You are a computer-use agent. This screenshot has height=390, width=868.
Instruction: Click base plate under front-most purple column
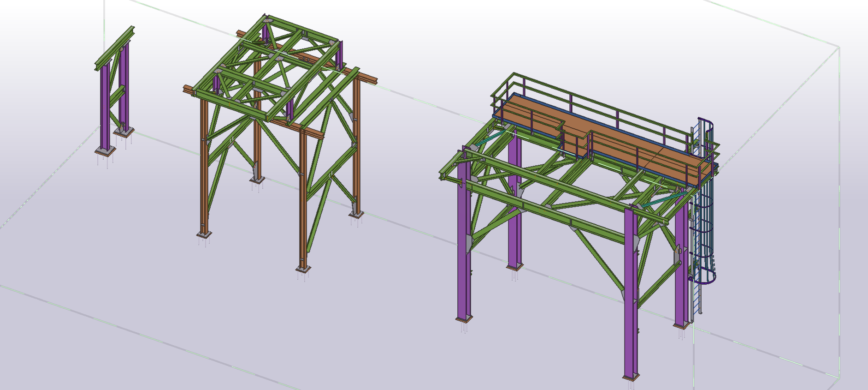tap(631, 378)
